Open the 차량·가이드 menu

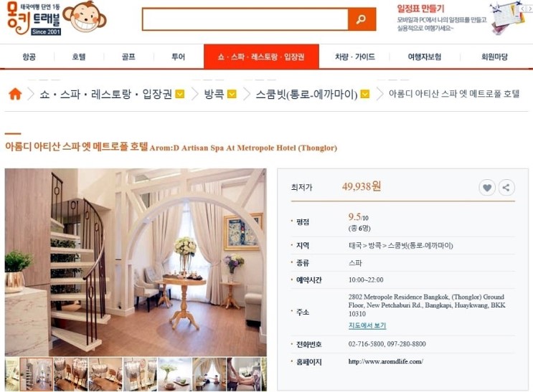354,57
